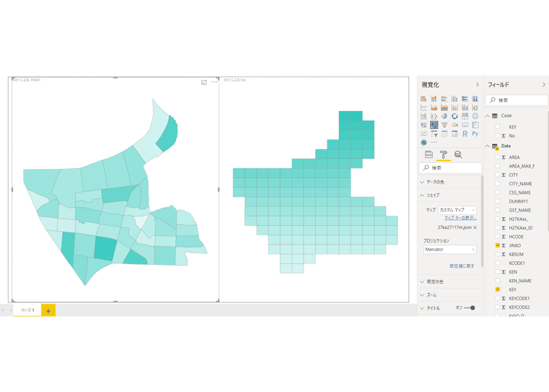Select the stacked column chart visual
Image resolution: width=549 pixels, height=392 pixels.
pos(434,99)
